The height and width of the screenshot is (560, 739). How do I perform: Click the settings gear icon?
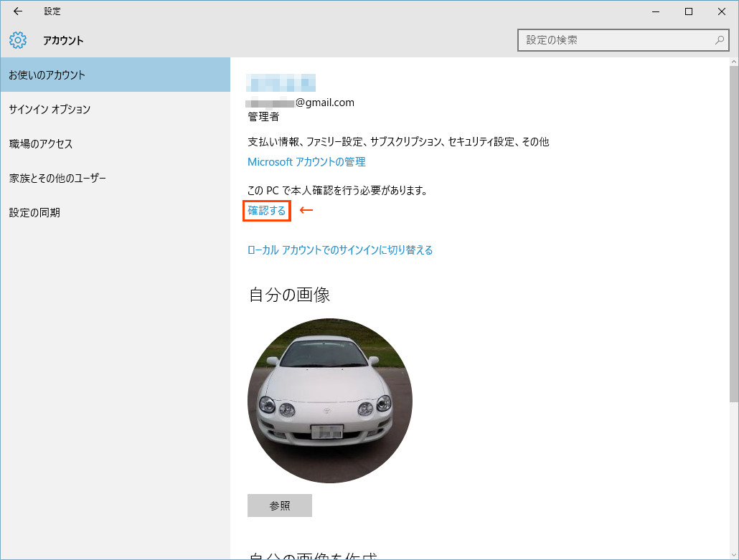coord(18,40)
